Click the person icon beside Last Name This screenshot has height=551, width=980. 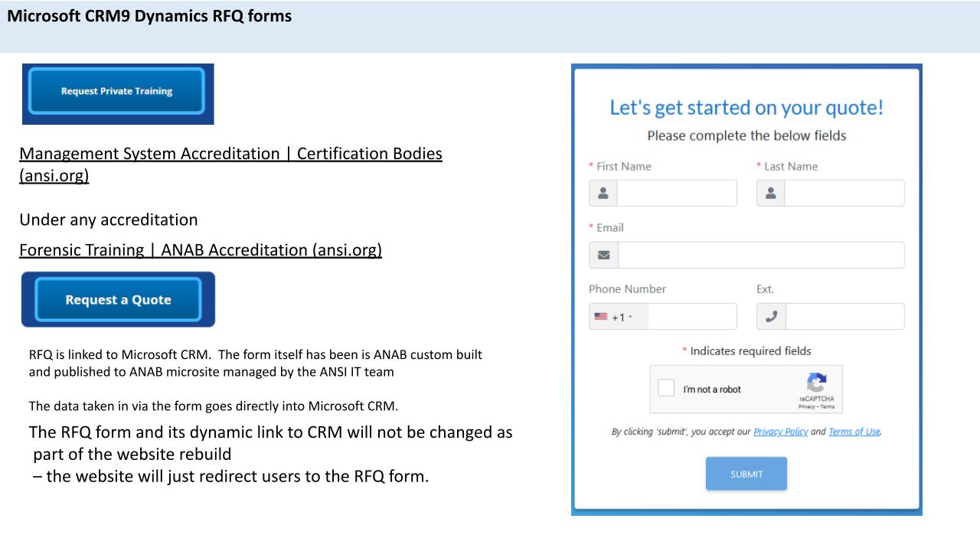pos(770,194)
